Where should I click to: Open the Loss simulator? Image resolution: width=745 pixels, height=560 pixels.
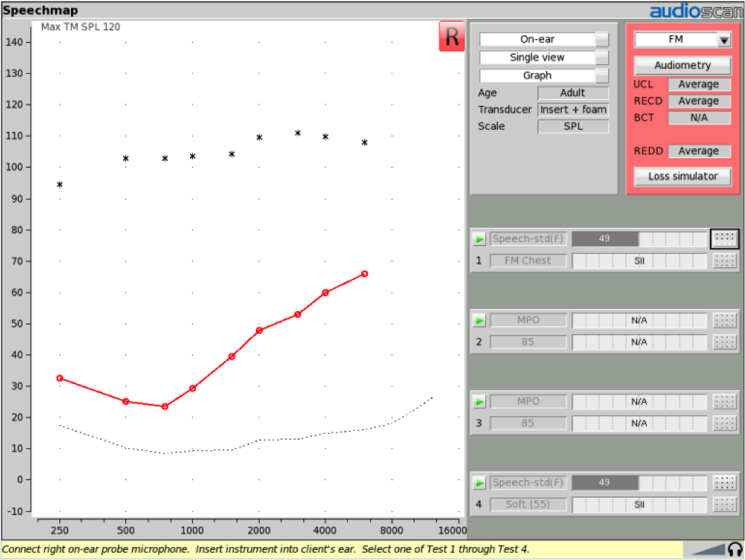pos(683,177)
